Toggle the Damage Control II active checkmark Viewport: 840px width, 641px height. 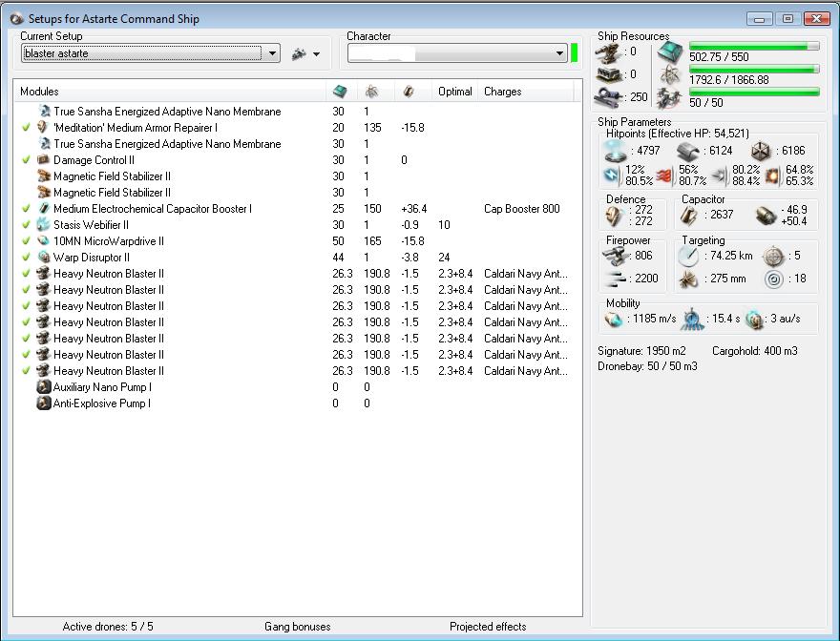click(26, 160)
